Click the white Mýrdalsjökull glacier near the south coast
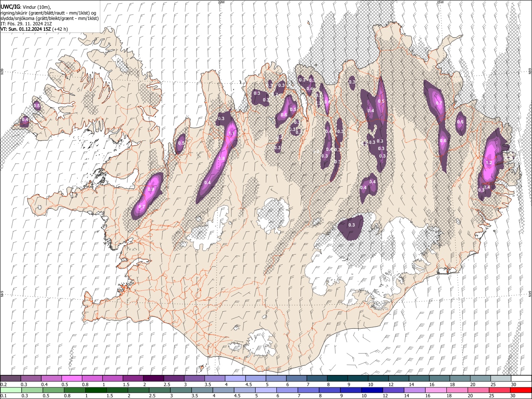Viewport: 532px width, 399px height. click(261, 342)
